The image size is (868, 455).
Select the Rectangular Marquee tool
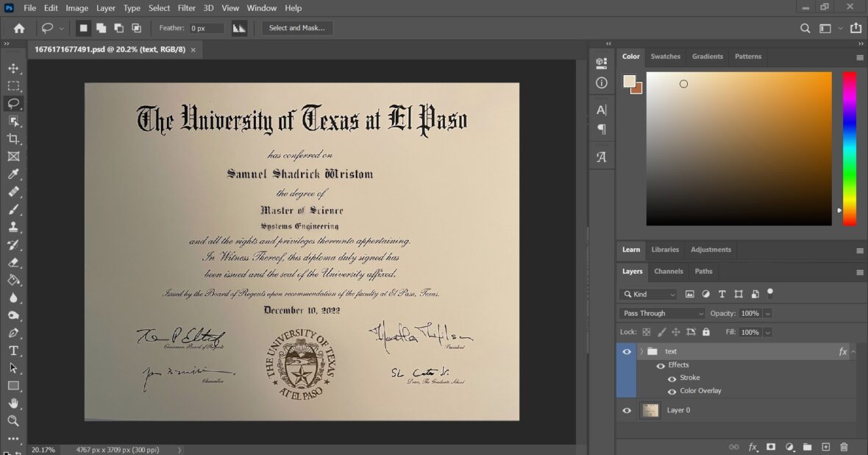(13, 86)
